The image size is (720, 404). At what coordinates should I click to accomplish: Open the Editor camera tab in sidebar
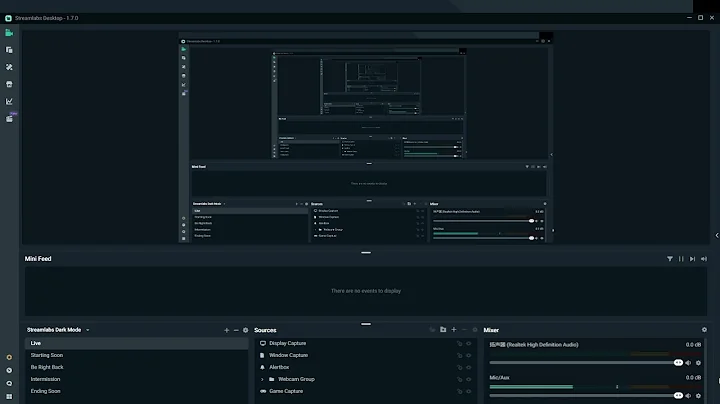point(9,33)
